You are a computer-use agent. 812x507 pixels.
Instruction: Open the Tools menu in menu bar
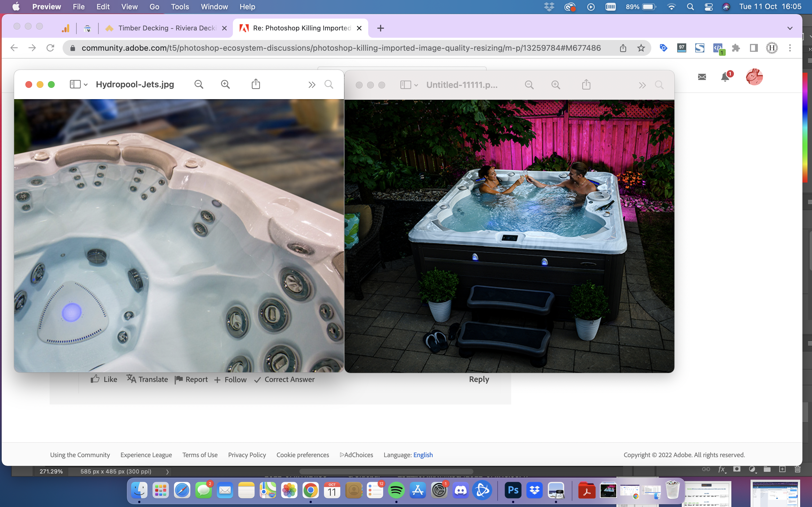click(x=180, y=7)
